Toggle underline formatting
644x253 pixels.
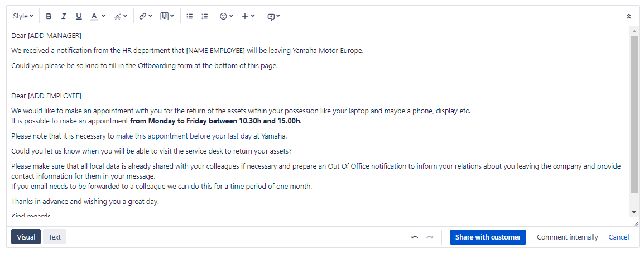[79, 16]
